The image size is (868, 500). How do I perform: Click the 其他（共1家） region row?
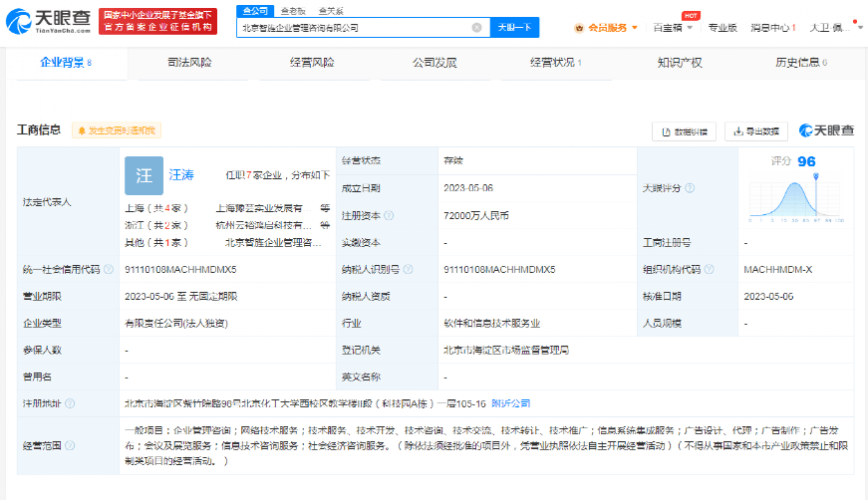(156, 243)
